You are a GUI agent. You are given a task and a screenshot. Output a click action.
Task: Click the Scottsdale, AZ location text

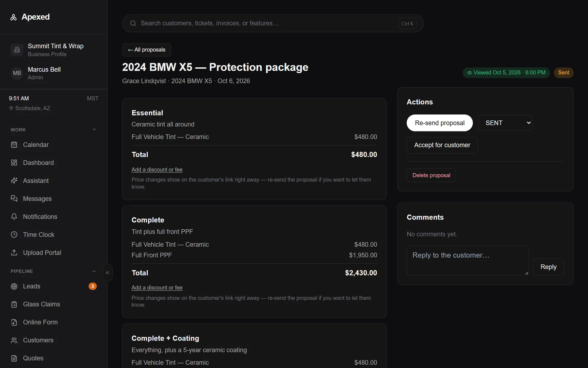coord(33,108)
